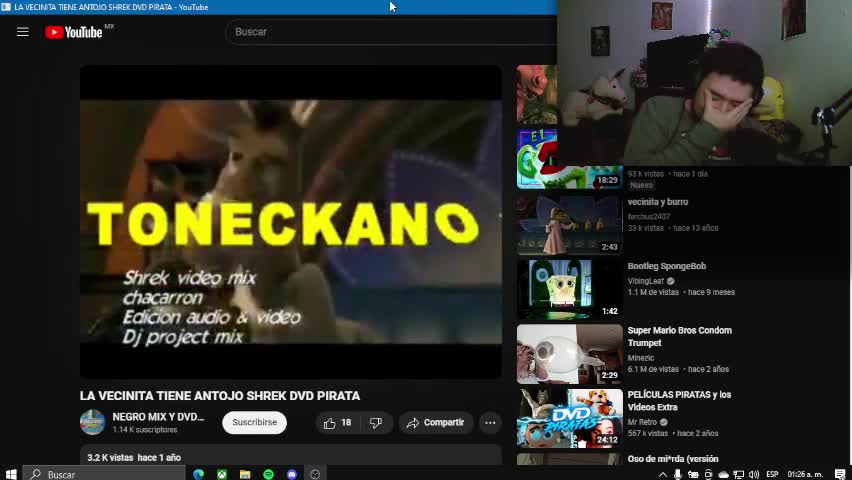The width and height of the screenshot is (852, 480).
Task: Open the 'vecinita y burro' video title
Action: (657, 202)
